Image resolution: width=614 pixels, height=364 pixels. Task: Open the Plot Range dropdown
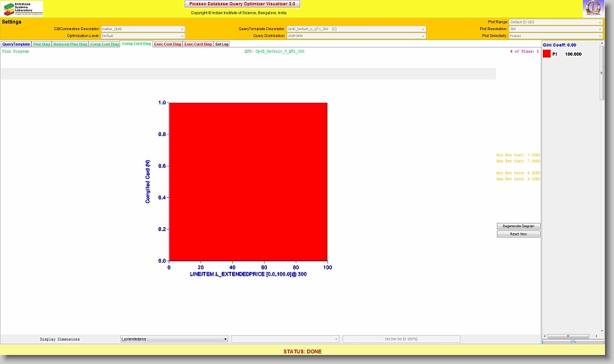556,23
